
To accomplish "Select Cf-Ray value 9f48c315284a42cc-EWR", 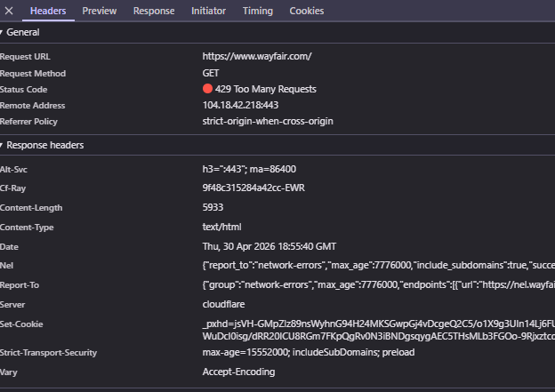I will (x=253, y=188).
